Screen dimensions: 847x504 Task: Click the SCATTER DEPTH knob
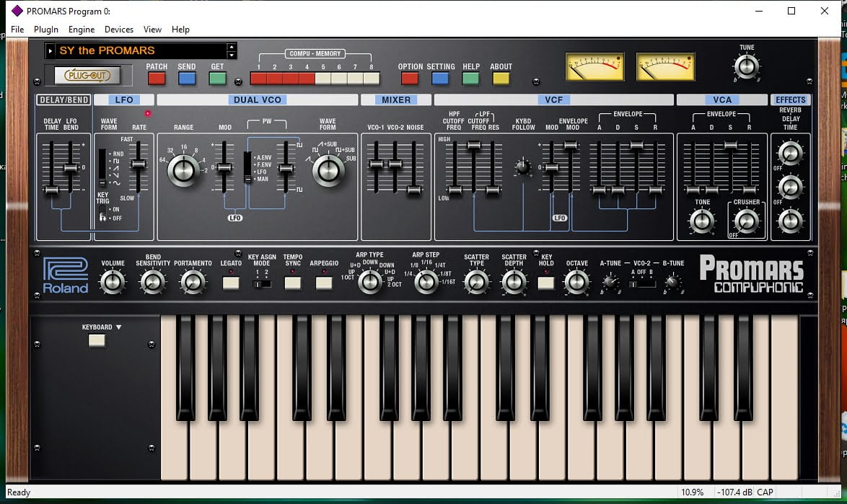tap(514, 282)
